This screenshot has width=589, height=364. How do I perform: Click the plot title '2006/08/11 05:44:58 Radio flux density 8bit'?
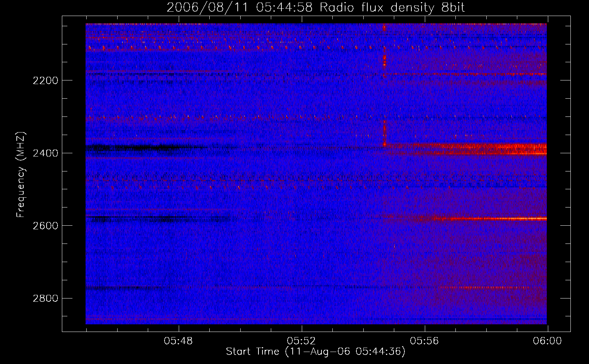(316, 7)
